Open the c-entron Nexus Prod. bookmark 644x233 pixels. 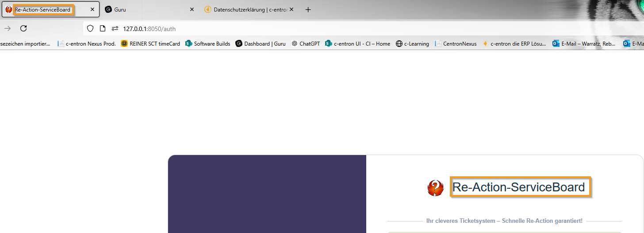(87, 44)
